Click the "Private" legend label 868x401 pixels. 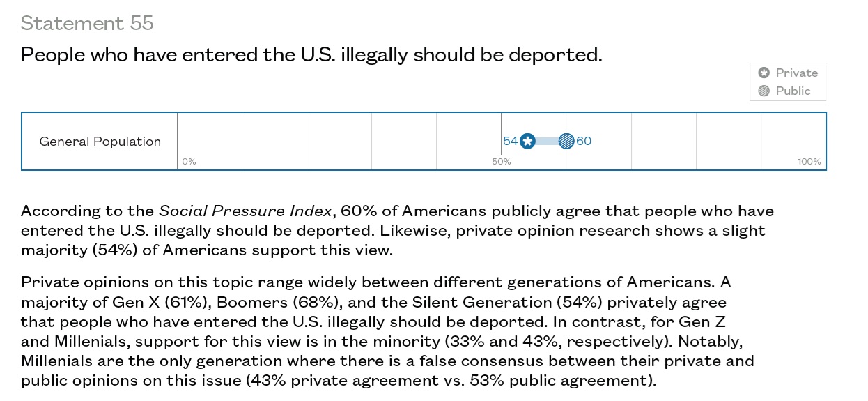click(x=796, y=73)
